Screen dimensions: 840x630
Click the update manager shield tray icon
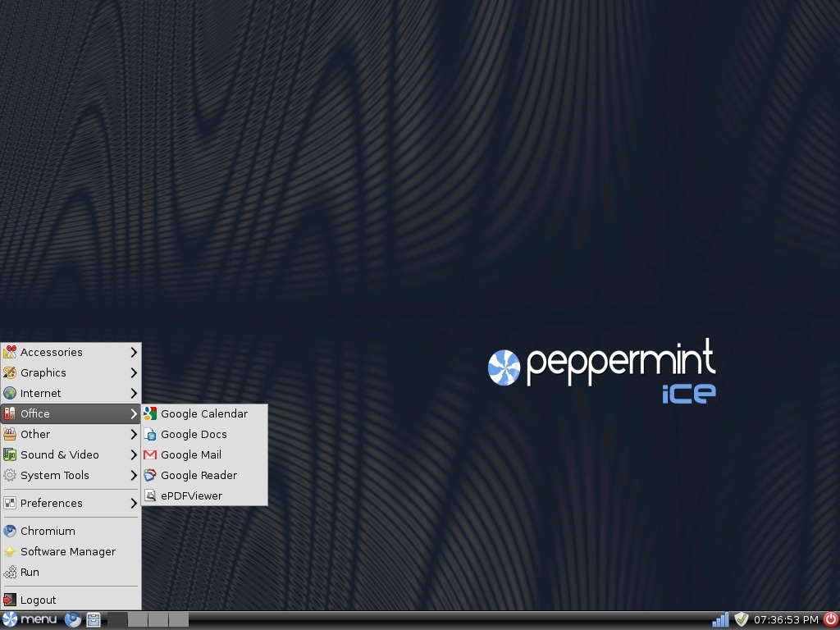pyautogui.click(x=741, y=620)
